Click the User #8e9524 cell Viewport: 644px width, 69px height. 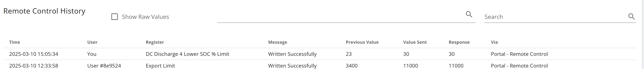point(104,66)
